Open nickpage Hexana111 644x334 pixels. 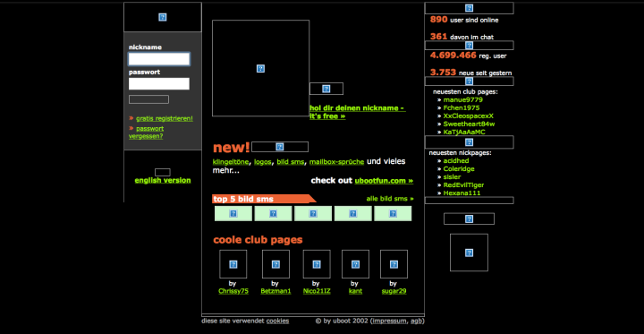462,193
